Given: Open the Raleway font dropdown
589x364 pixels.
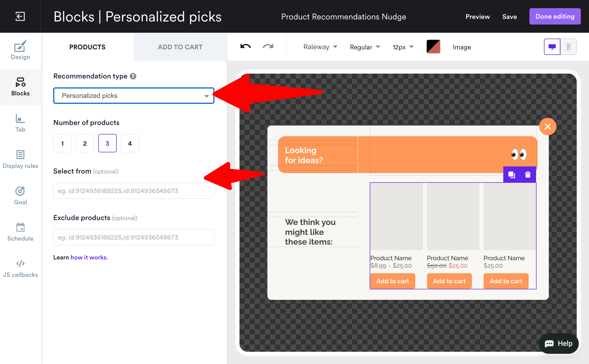Looking at the screenshot, I should 320,47.
